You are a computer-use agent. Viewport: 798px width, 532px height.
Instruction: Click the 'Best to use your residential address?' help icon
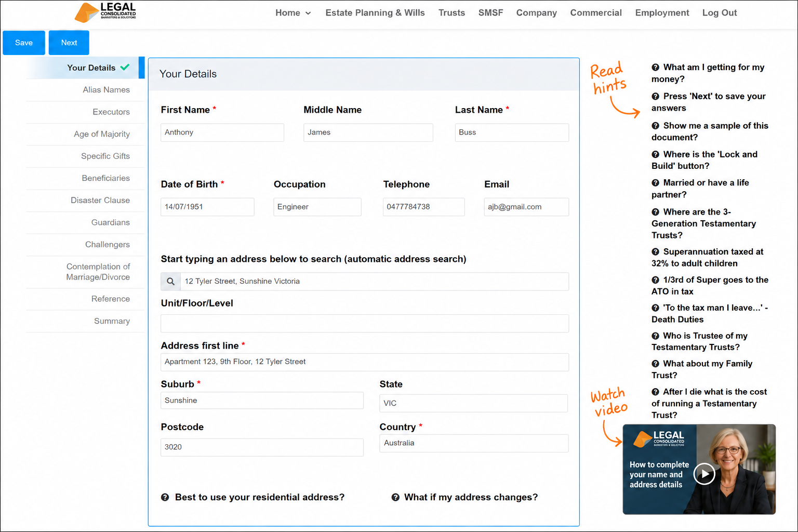tap(165, 497)
